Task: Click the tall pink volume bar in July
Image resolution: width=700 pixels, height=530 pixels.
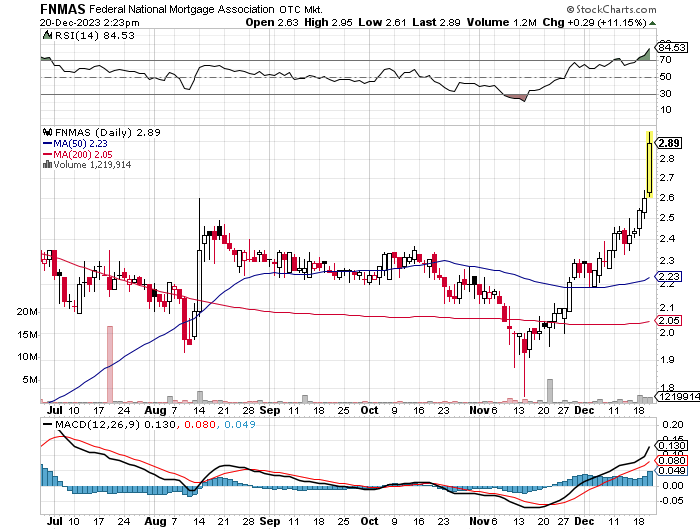Action: coord(110,364)
